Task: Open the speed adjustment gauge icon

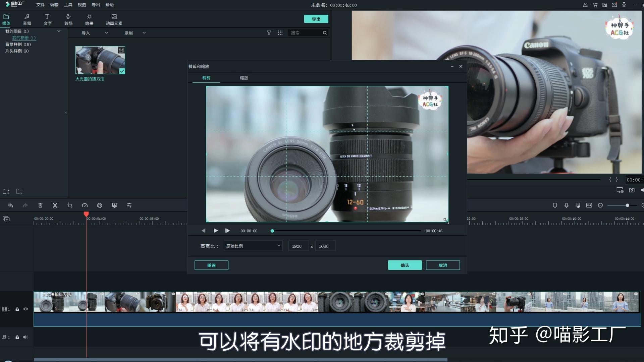Action: click(x=85, y=205)
